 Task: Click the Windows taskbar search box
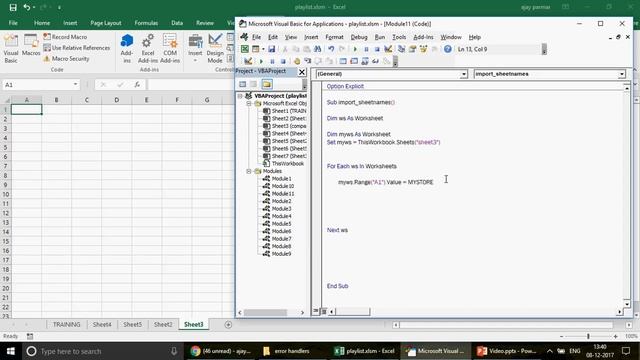102,351
